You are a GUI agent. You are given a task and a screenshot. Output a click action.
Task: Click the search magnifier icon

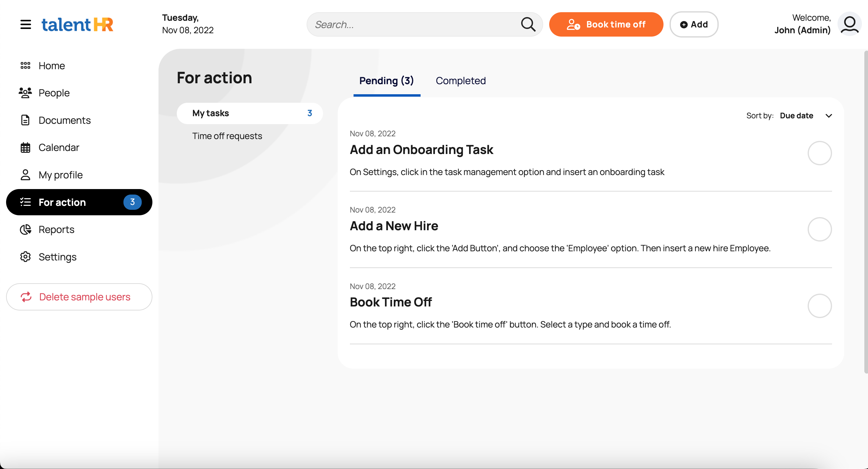(x=528, y=24)
